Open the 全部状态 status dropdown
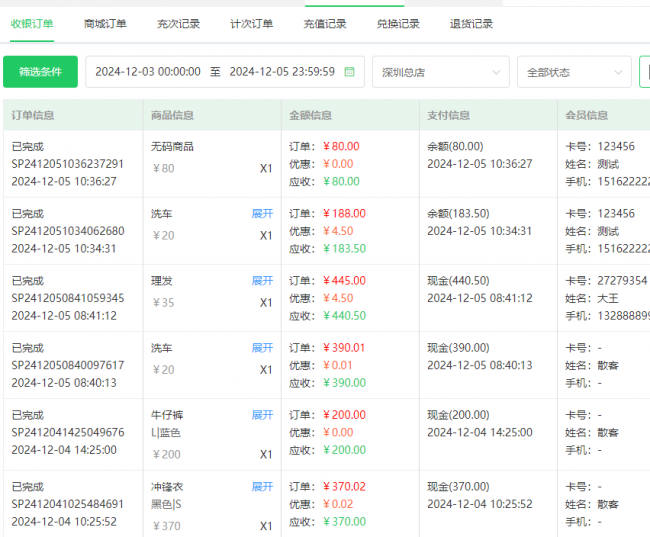This screenshot has width=650, height=537. pyautogui.click(x=574, y=72)
